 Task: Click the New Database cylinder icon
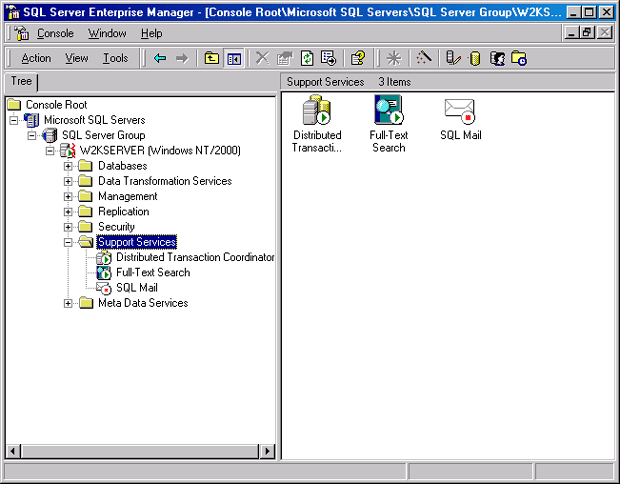(x=475, y=59)
